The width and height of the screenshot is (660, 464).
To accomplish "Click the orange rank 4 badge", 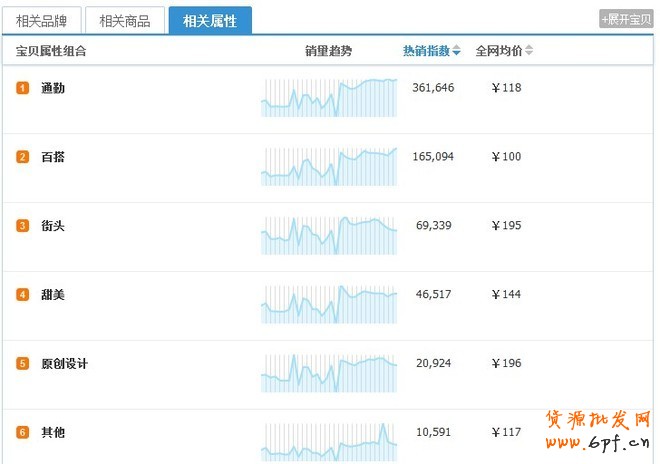I will point(23,295).
